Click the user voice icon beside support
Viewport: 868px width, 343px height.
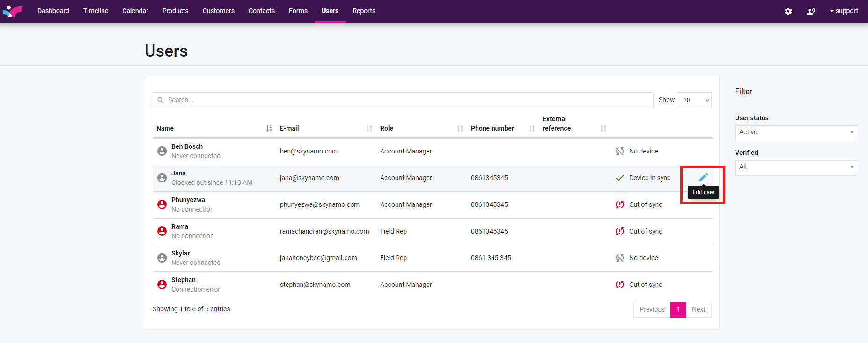(811, 11)
